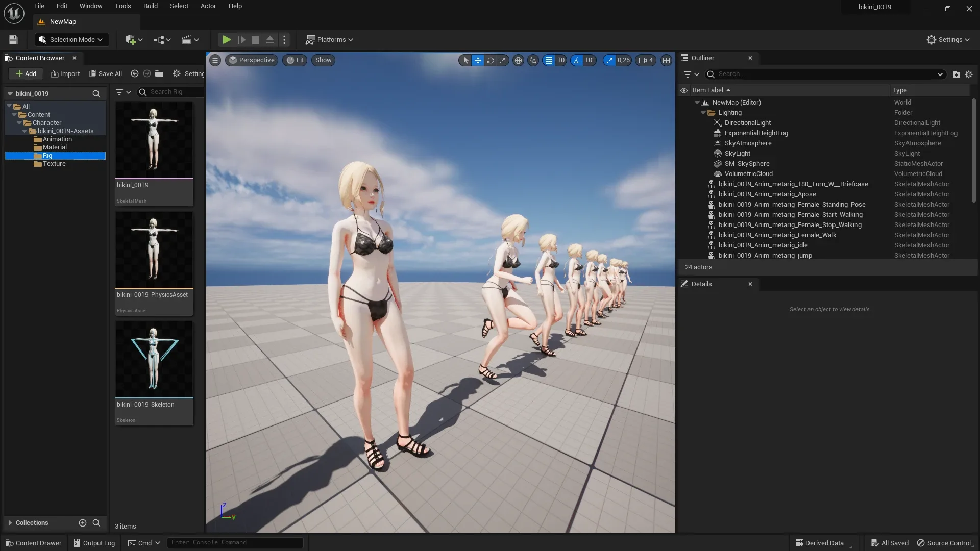Screen dimensions: 980x551
Task: Open the viewport options menu
Action: coord(215,60)
